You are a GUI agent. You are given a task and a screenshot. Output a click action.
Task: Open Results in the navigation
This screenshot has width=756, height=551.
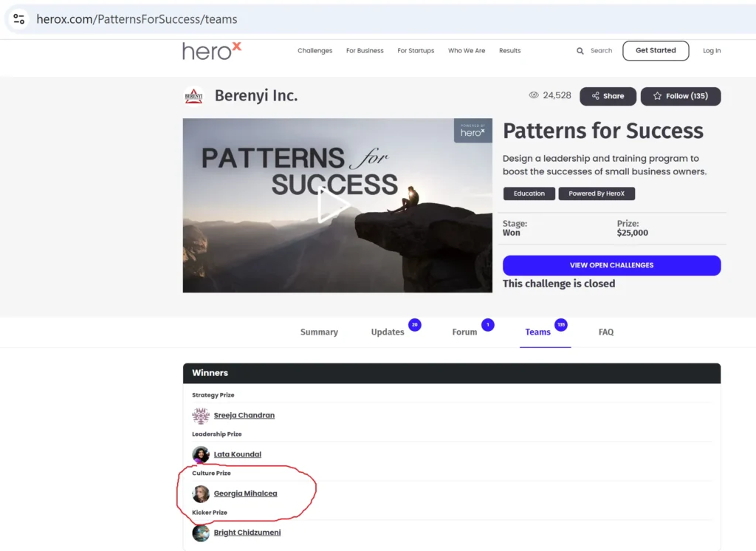509,51
